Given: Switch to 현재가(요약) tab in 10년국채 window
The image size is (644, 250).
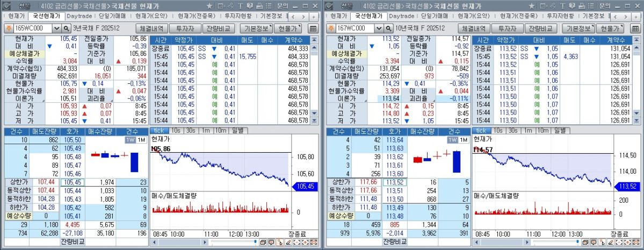Looking at the screenshot, I should (473, 17).
